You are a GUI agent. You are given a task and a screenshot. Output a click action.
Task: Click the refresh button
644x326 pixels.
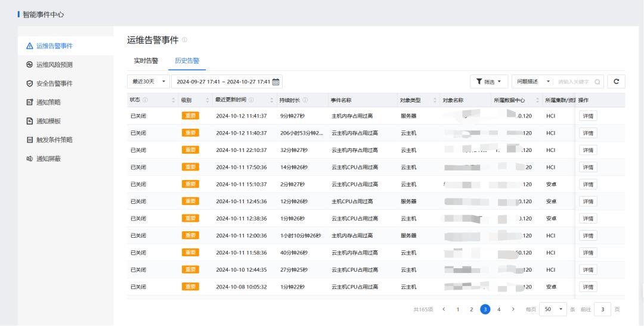616,81
